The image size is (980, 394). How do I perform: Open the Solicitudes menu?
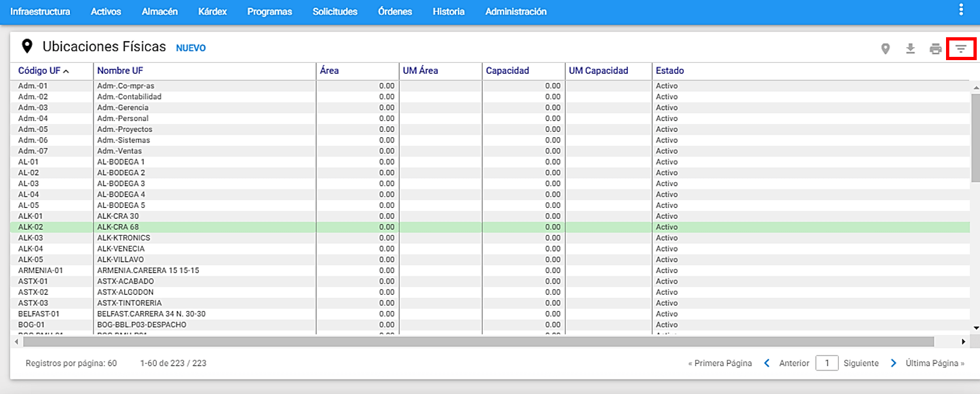335,12
